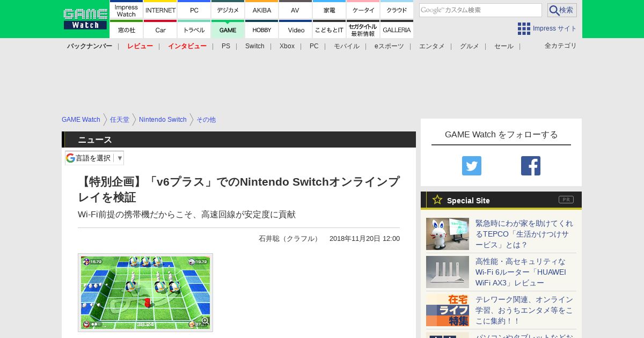
Task: Open the ケータイ Watch tab
Action: [x=363, y=9]
